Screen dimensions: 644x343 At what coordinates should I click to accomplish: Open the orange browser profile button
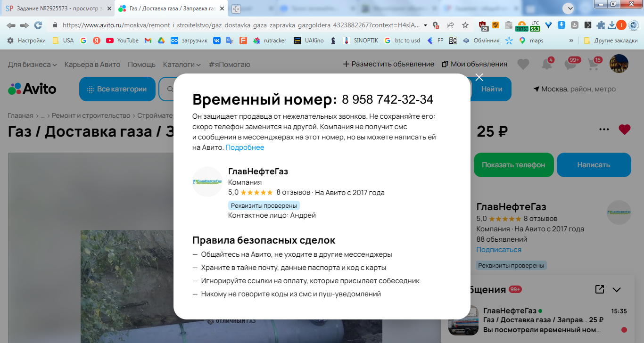point(621,25)
